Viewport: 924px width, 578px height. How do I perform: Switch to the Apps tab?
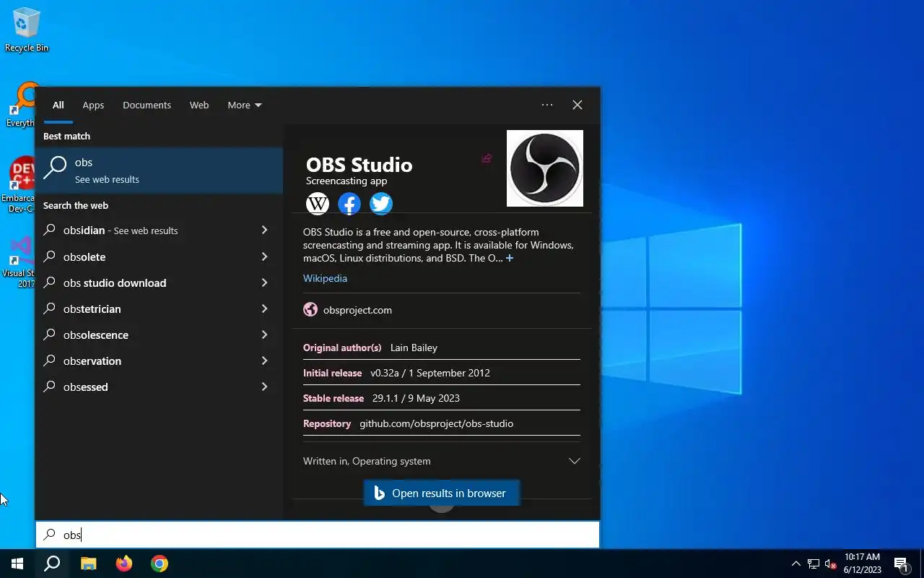click(x=93, y=105)
